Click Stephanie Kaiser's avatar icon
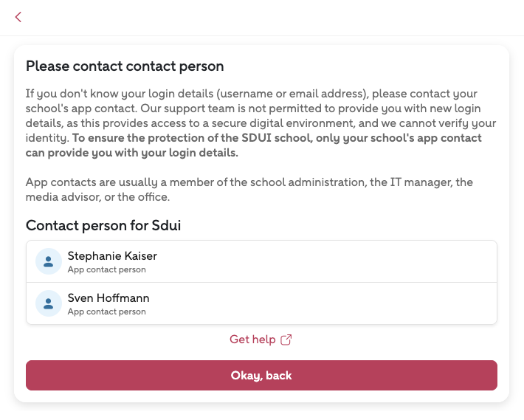Image resolution: width=524 pixels, height=420 pixels. [49, 261]
